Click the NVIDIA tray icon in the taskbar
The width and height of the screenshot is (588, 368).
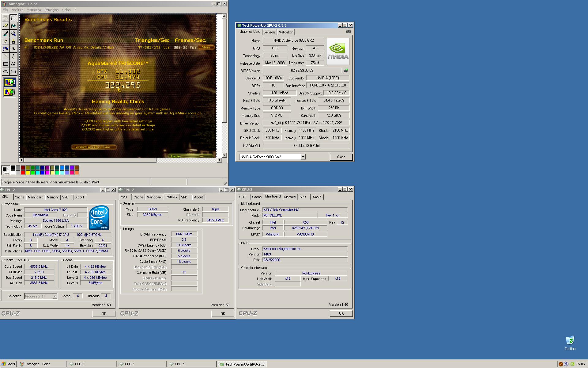click(x=572, y=364)
